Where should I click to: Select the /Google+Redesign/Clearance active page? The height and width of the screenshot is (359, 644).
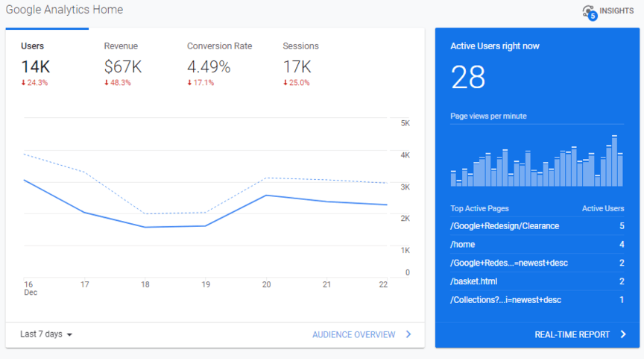click(x=537, y=225)
